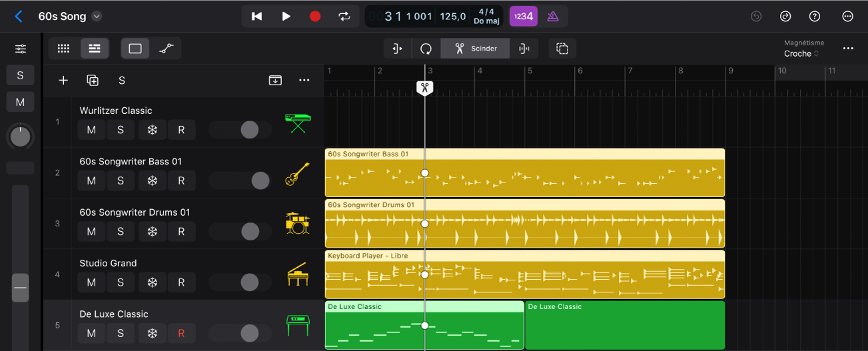The width and height of the screenshot is (868, 351).
Task: Click the S solo button in track header bar
Action: pyautogui.click(x=122, y=81)
